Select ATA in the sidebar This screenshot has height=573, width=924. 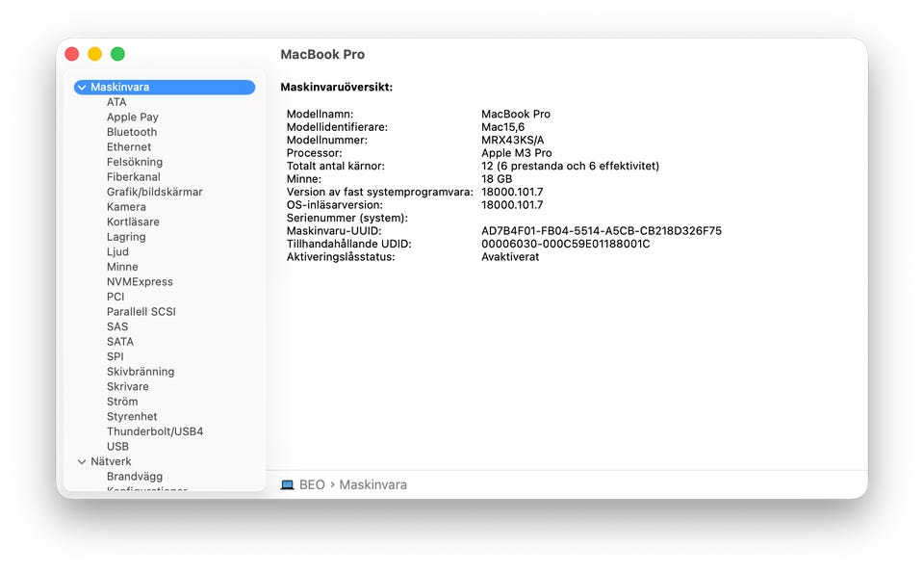(116, 102)
